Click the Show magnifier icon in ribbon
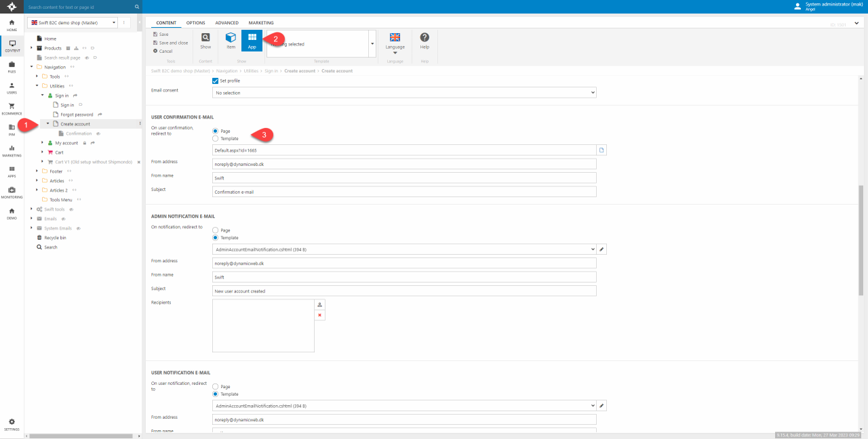The width and height of the screenshot is (868, 439). click(x=205, y=38)
